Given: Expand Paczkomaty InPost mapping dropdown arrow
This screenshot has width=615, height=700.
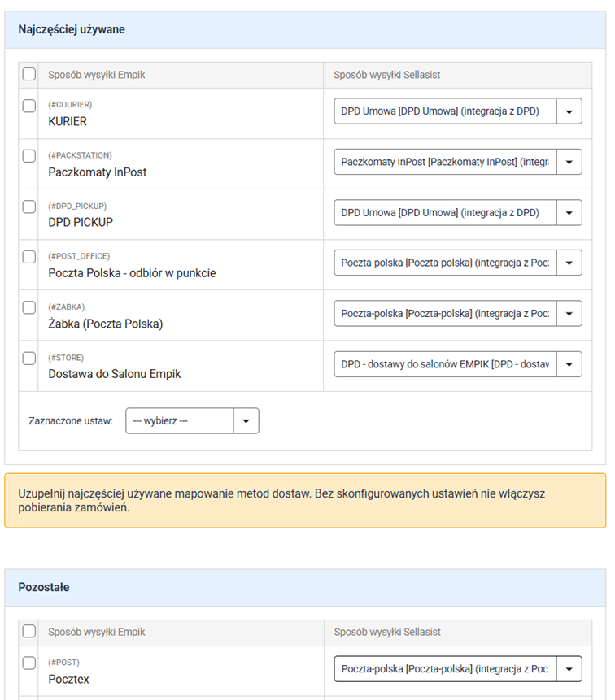Looking at the screenshot, I should [x=569, y=162].
